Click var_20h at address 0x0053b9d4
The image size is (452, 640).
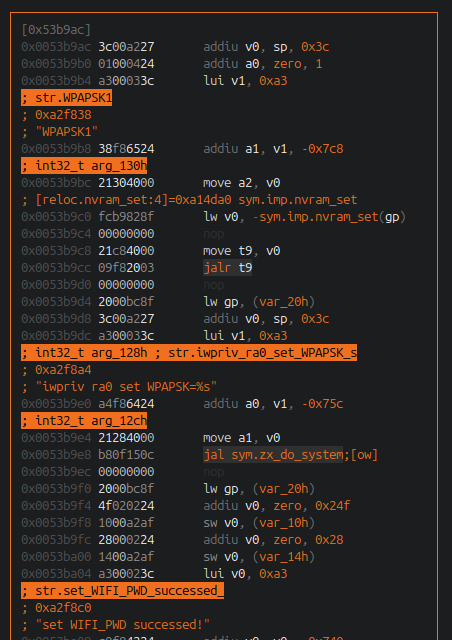coord(284,302)
